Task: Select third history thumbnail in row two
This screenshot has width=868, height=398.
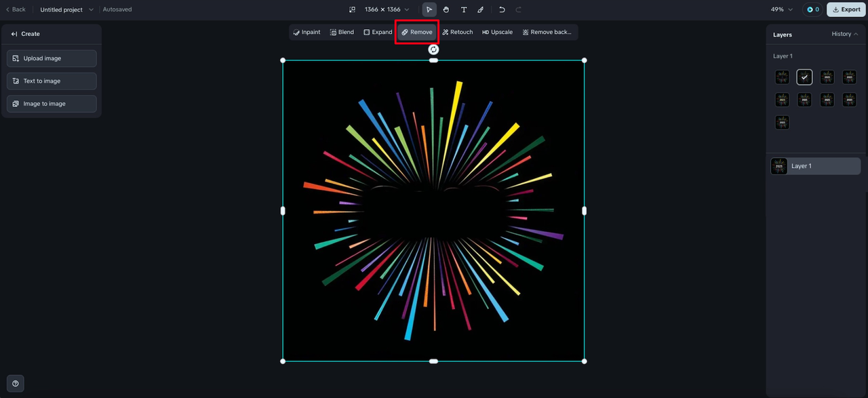Action: (827, 100)
